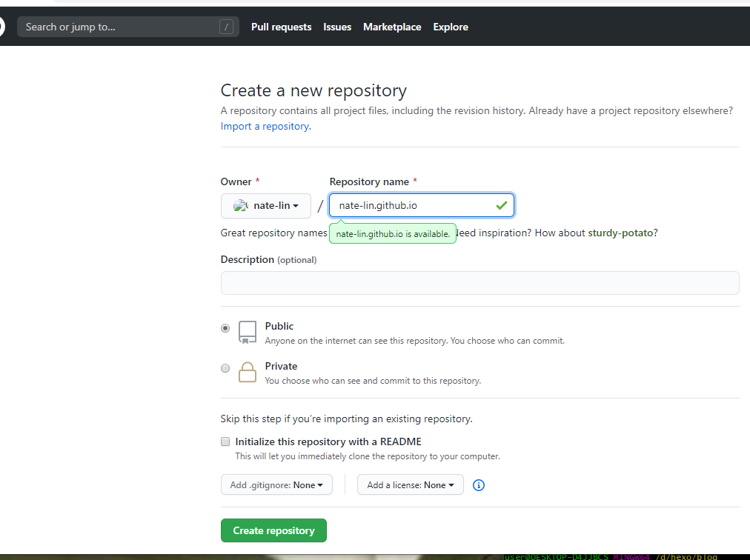Click into the Repository name field
750x560 pixels.
tap(422, 206)
